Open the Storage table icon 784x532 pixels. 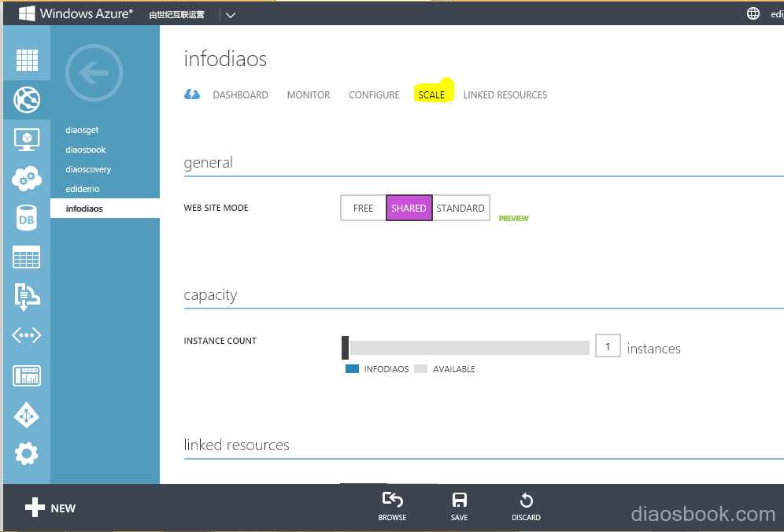point(27,257)
